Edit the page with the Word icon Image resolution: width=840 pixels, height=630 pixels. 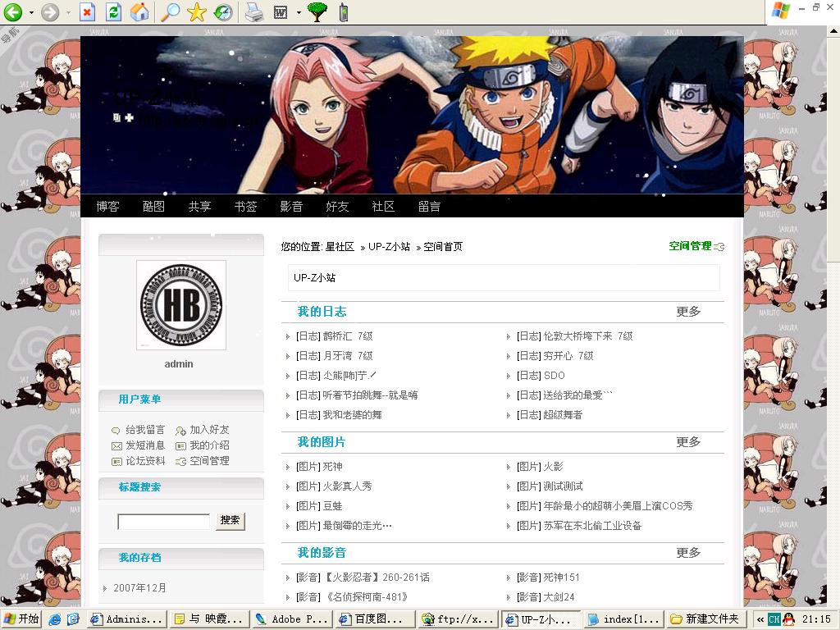pos(281,12)
